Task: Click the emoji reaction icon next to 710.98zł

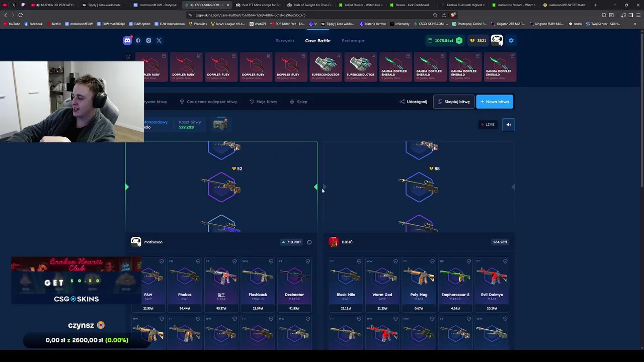Action: 309,242
